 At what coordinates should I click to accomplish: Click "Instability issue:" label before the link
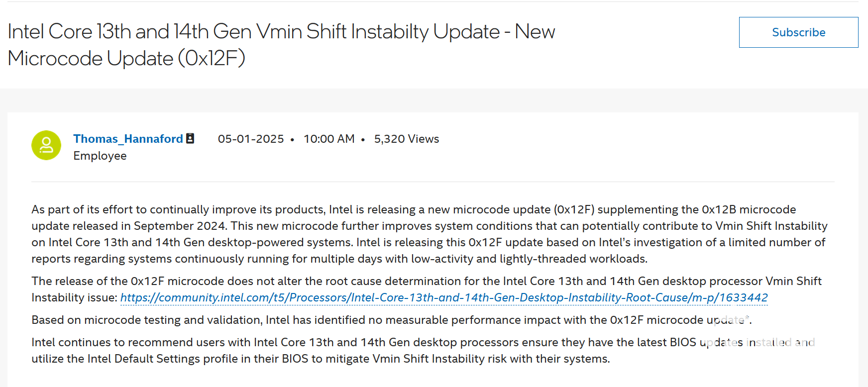pos(74,297)
